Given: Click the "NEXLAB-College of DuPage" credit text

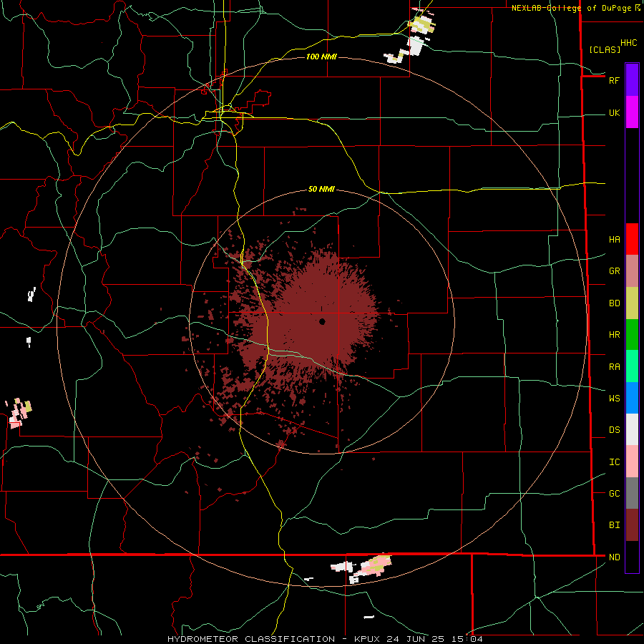Looking at the screenshot, I should click(572, 8).
